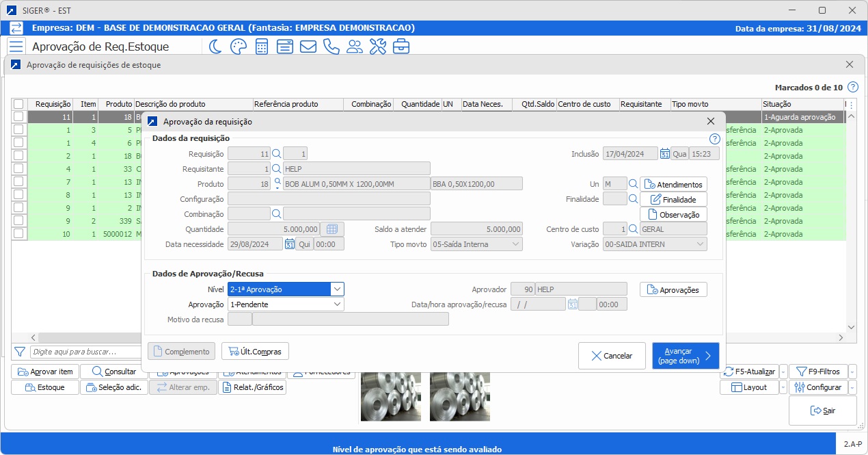
Task: Open the tools wrench icon
Action: (x=378, y=47)
